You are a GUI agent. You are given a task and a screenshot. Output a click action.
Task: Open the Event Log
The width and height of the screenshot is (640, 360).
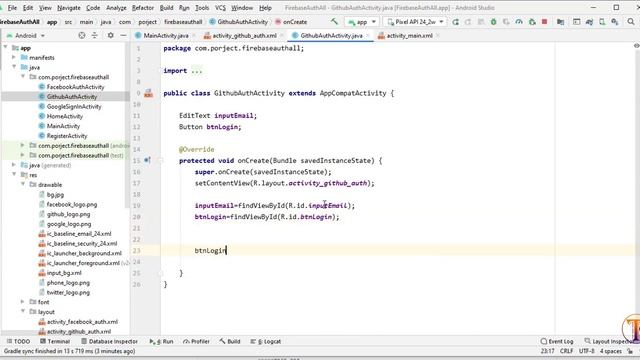(557, 342)
